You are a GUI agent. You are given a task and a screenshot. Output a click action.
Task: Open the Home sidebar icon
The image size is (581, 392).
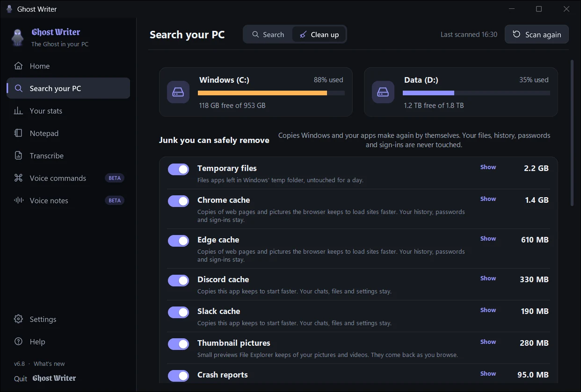tap(18, 66)
